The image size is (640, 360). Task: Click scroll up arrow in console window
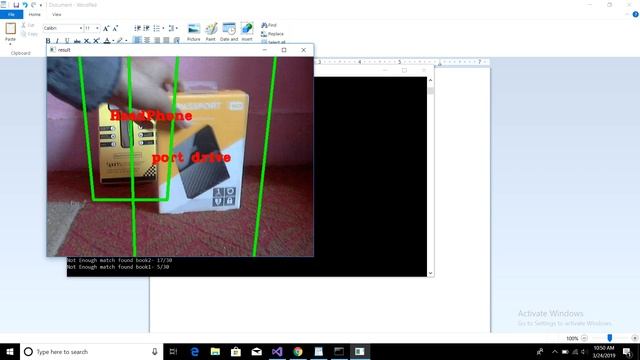[430, 80]
